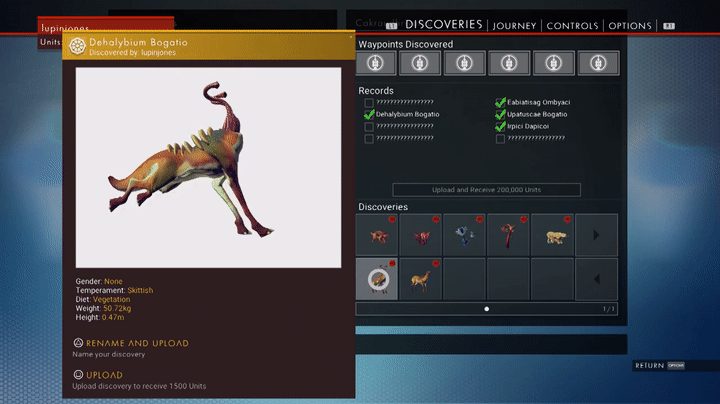Select the highlighted Dehalybium Bogatio discovery tile
This screenshot has height=404, width=720.
coord(377,279)
